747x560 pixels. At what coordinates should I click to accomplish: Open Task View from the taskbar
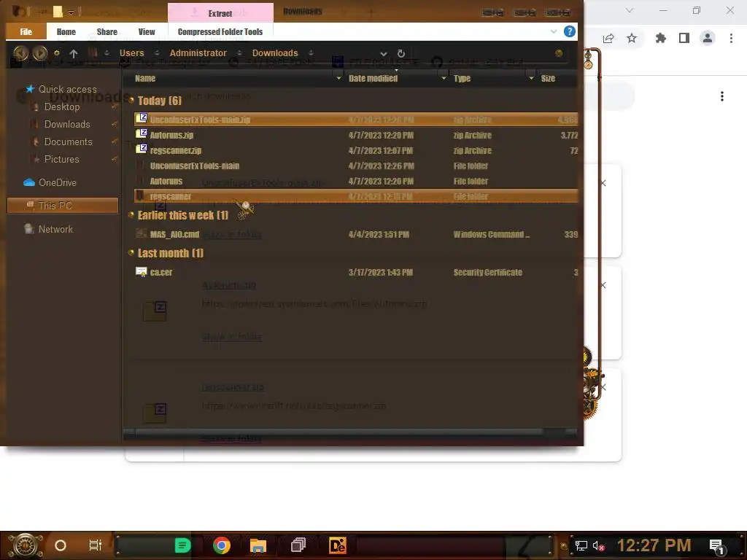click(96, 545)
